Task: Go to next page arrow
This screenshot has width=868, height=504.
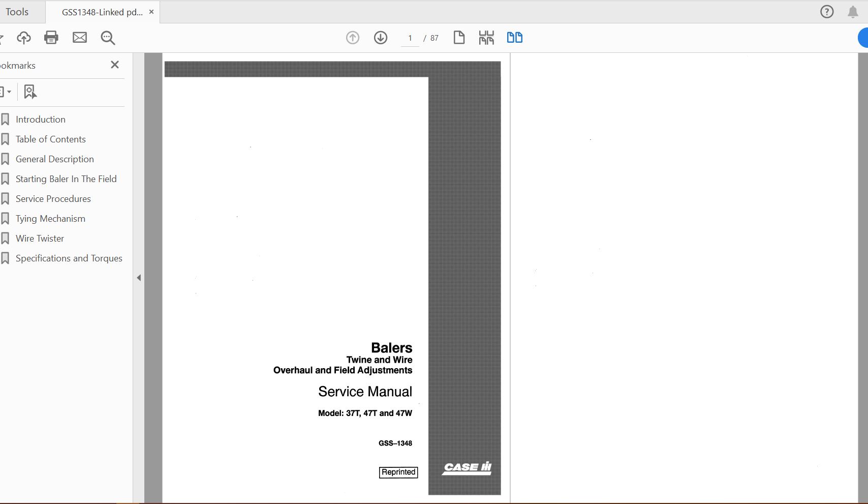Action: tap(381, 38)
